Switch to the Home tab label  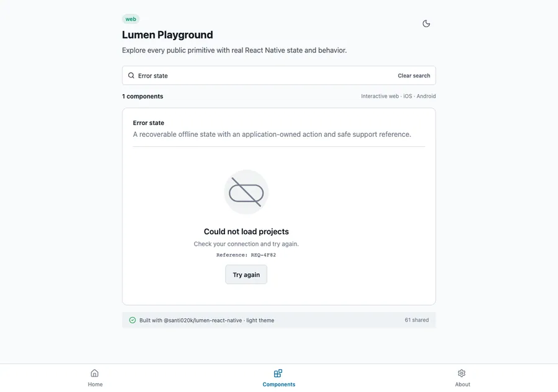[95, 384]
